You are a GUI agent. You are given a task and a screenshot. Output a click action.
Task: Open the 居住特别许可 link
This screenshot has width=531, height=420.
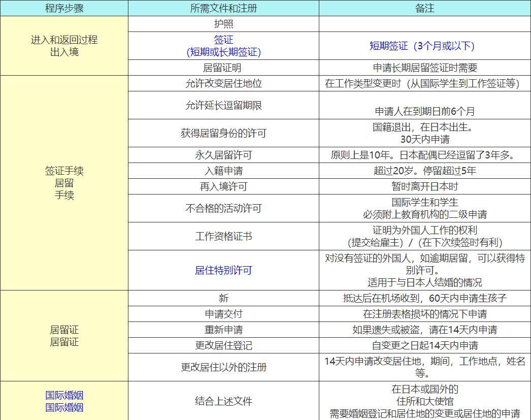click(223, 270)
